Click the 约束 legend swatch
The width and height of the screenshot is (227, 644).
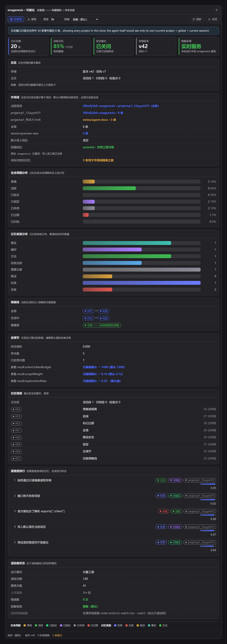click(115, 625)
